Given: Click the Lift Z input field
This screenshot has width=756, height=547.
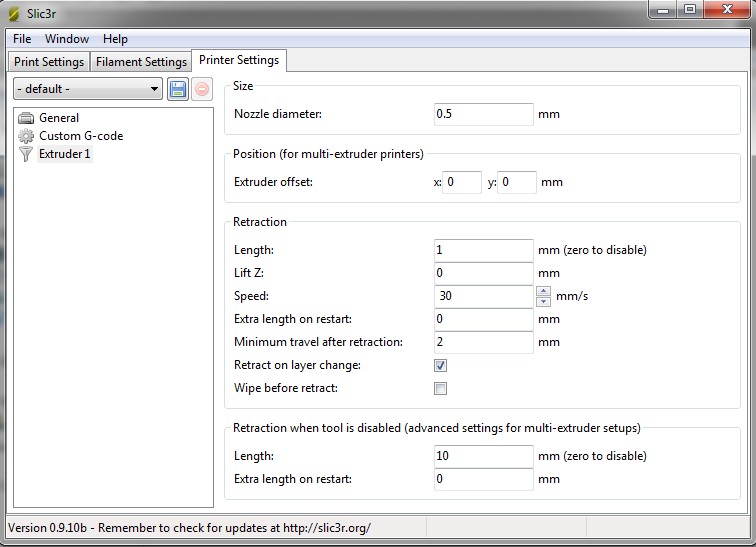Looking at the screenshot, I should pyautogui.click(x=484, y=273).
